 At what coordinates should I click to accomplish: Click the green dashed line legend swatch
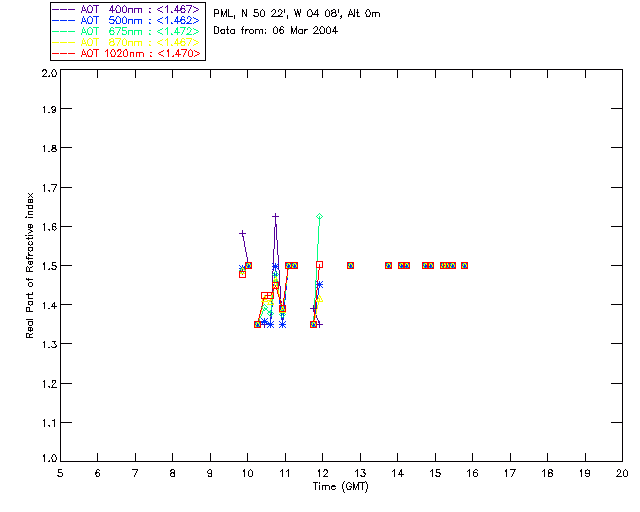point(64,31)
